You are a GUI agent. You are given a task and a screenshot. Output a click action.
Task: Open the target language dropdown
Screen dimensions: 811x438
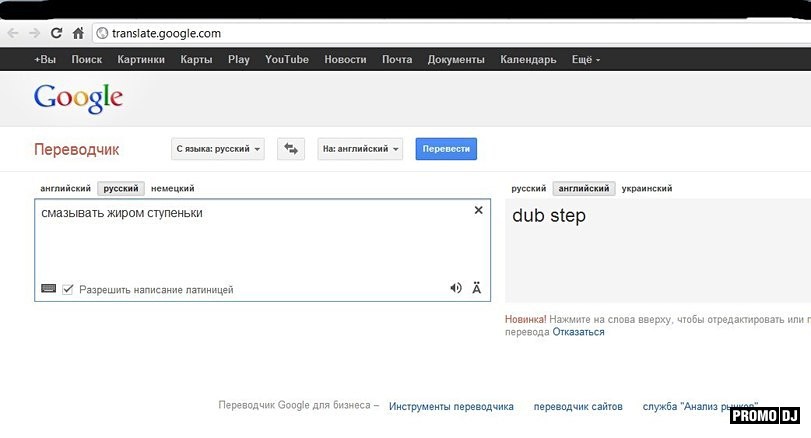(360, 149)
